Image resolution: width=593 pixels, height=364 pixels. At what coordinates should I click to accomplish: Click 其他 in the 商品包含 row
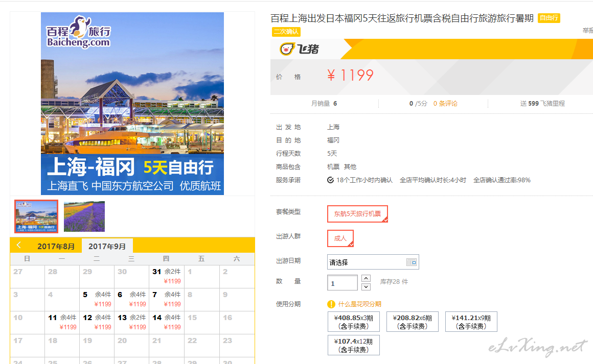pos(350,166)
